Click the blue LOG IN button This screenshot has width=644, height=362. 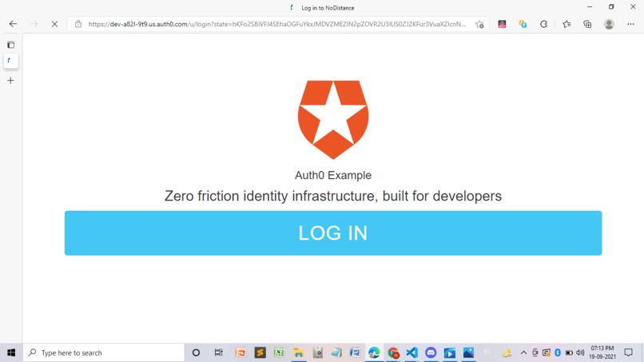tap(333, 233)
